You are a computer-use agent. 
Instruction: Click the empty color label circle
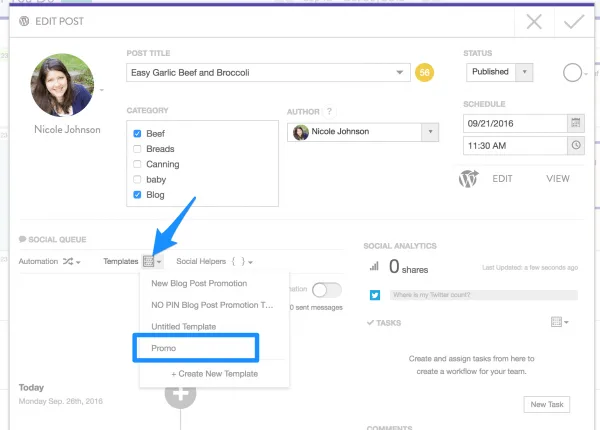pos(572,72)
